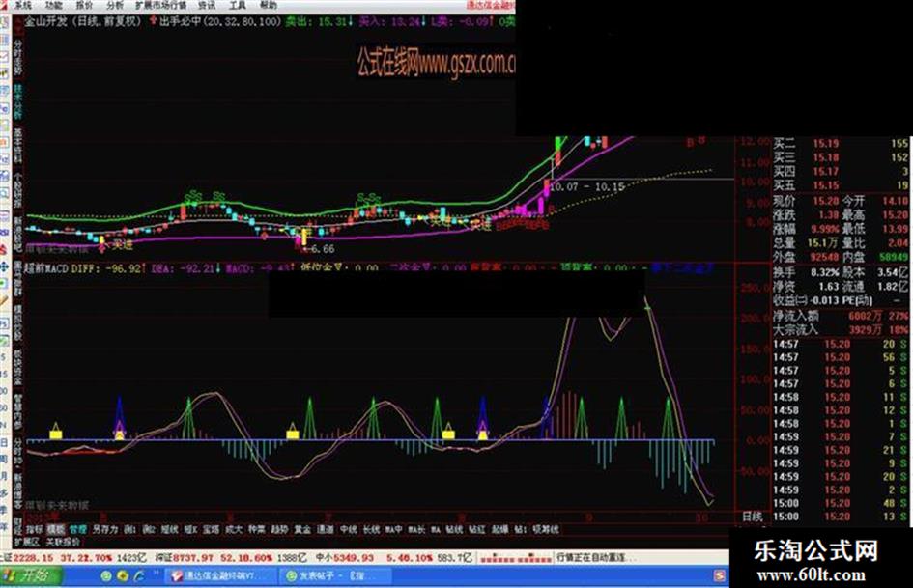Apply the 趋势 template
Image resolution: width=913 pixels, height=588 pixels.
pyautogui.click(x=279, y=529)
